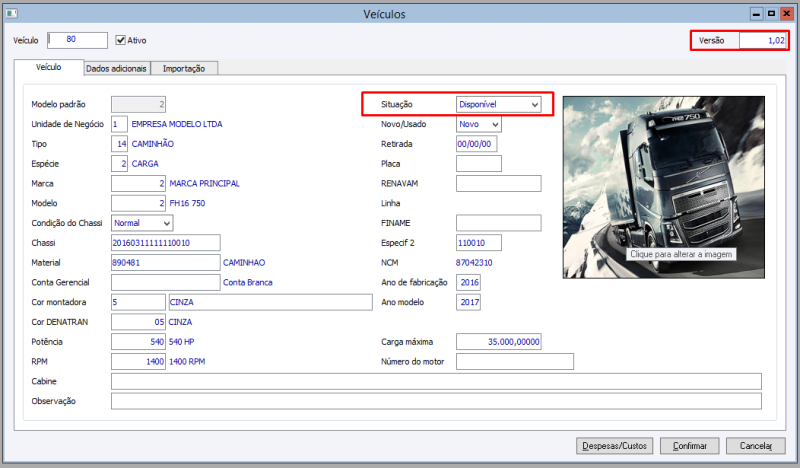Screen dimensions: 800x468
Task: Toggle the Ativo checkbox
Action: [120, 40]
